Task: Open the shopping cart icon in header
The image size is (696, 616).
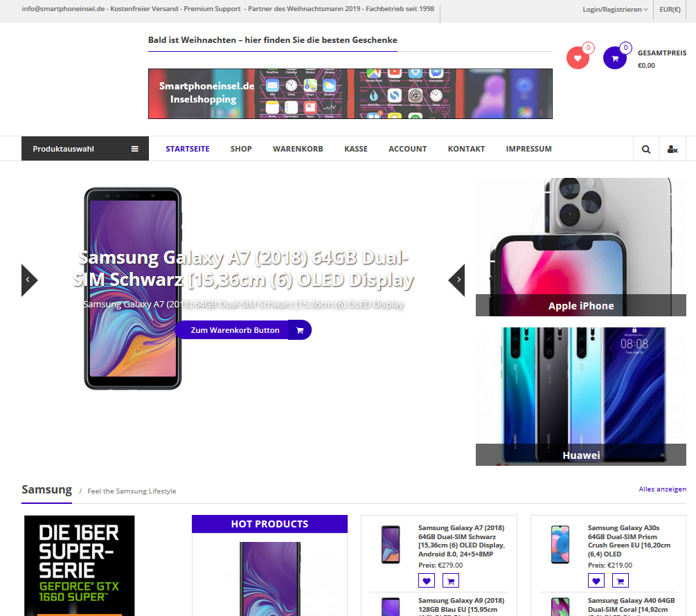Action: [615, 57]
